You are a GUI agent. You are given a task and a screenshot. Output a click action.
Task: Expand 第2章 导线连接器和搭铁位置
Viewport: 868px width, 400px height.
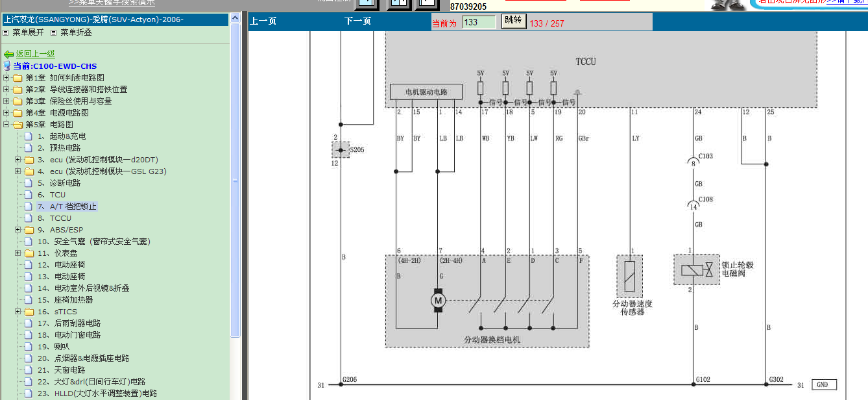point(6,90)
